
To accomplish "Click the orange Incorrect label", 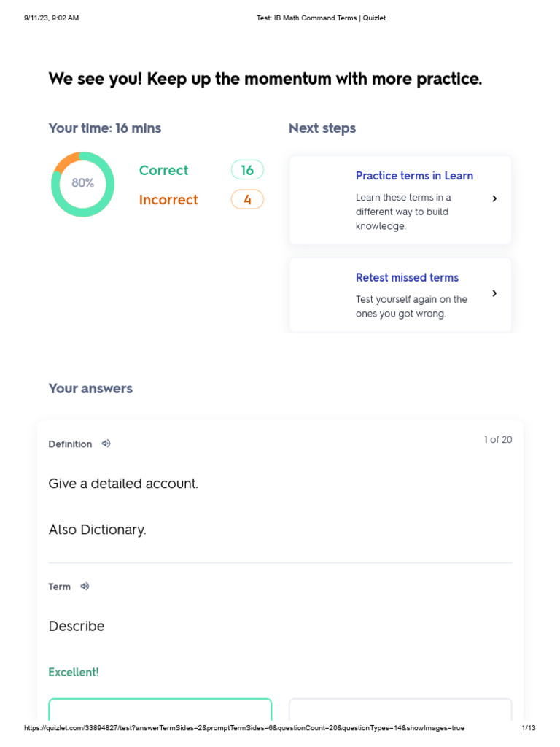I will [x=168, y=200].
